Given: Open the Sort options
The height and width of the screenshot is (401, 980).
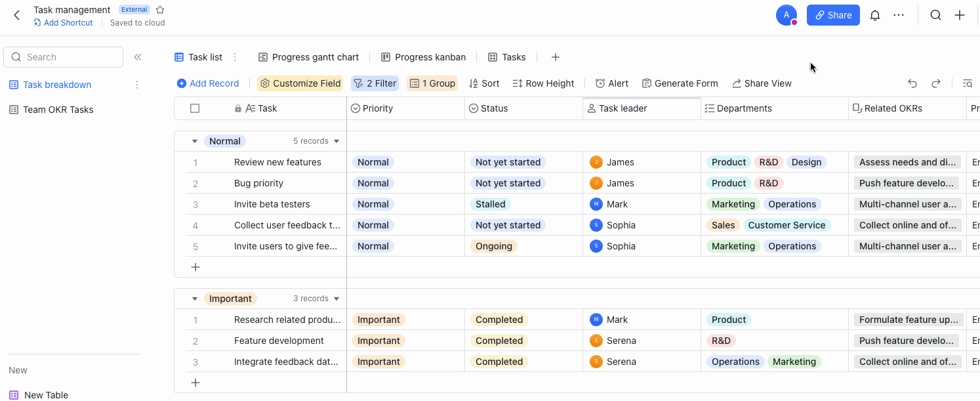Looking at the screenshot, I should 484,83.
